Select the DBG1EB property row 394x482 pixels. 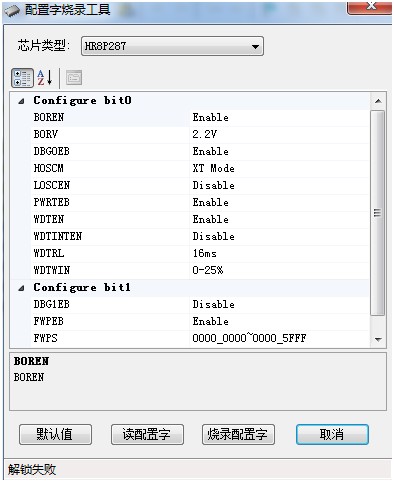(x=201, y=305)
